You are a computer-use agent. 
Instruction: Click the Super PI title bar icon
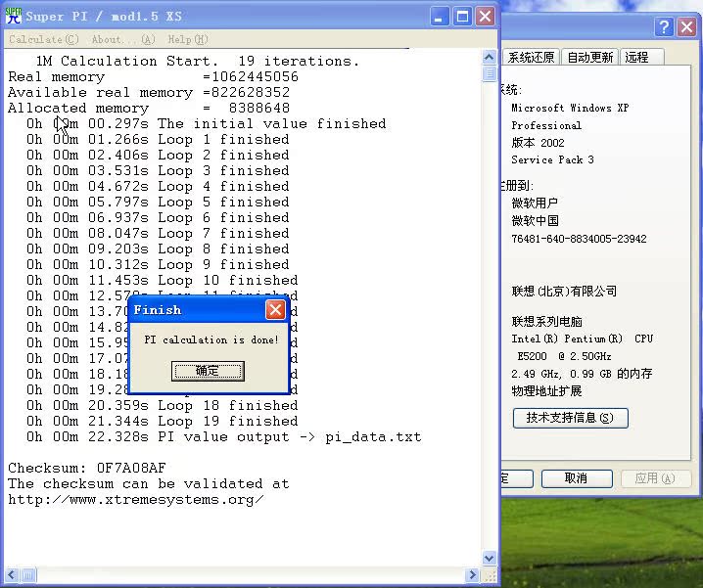tap(14, 16)
